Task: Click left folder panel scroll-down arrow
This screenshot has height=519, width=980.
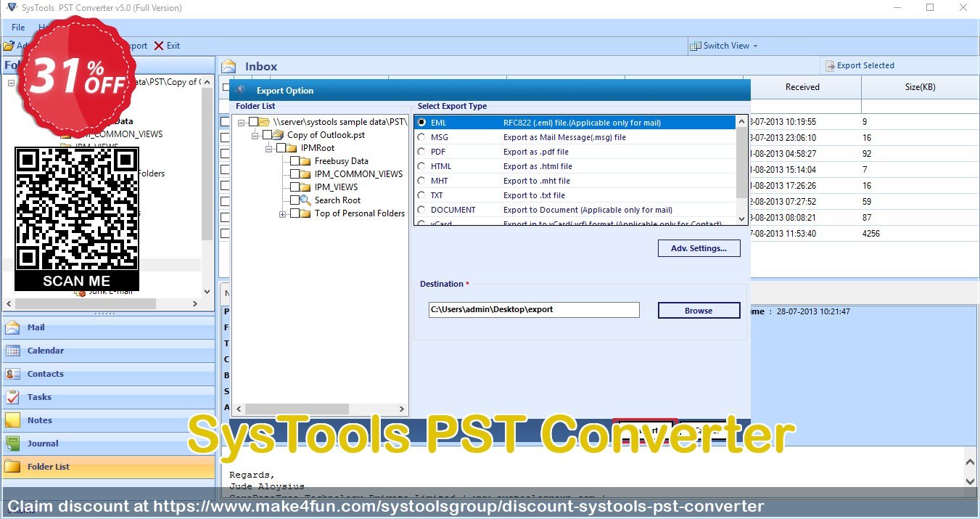Action: point(208,292)
